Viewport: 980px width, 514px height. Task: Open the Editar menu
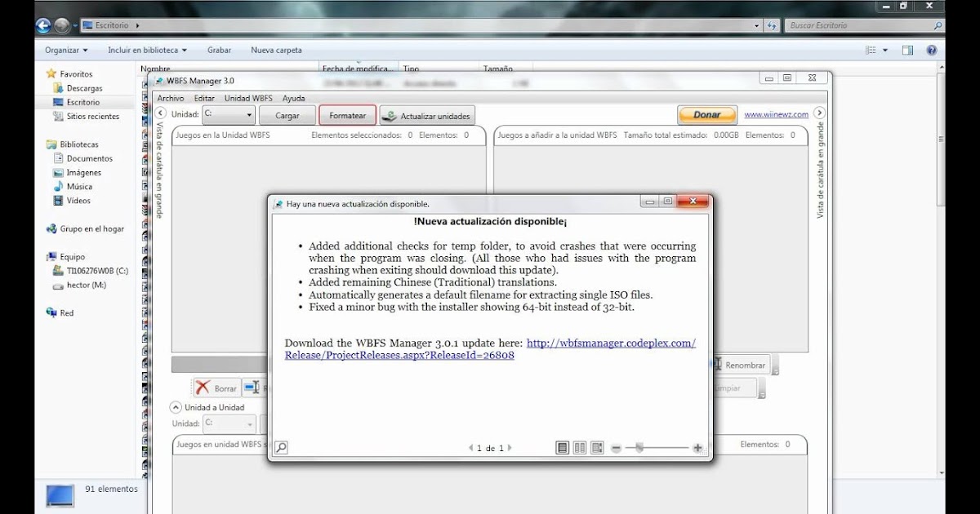point(204,98)
